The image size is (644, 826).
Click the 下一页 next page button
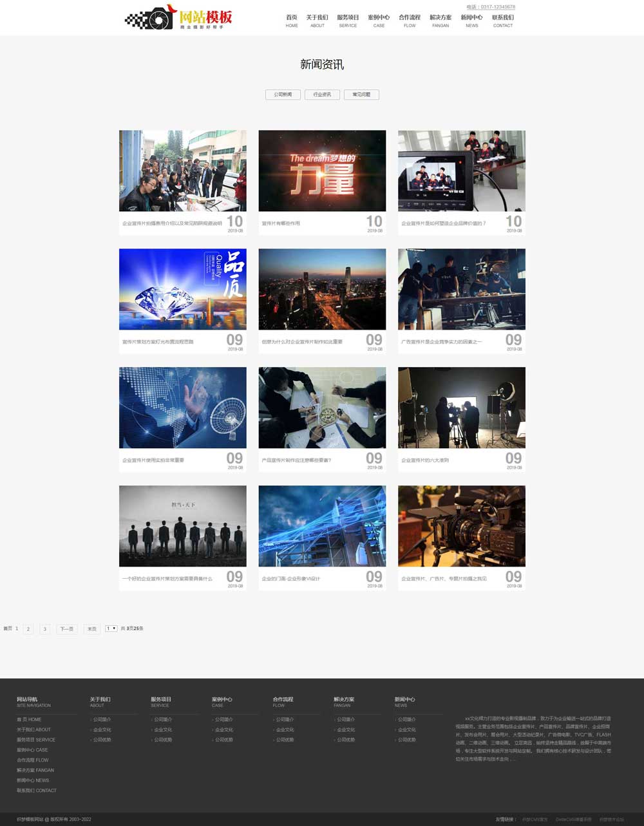pyautogui.click(x=66, y=629)
